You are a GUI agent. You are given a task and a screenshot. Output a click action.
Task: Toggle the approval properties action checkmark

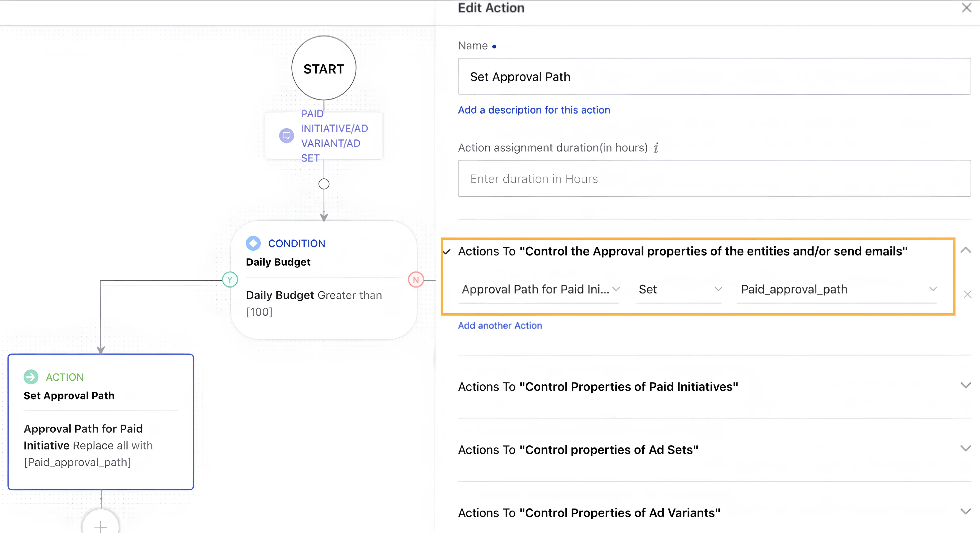(448, 251)
